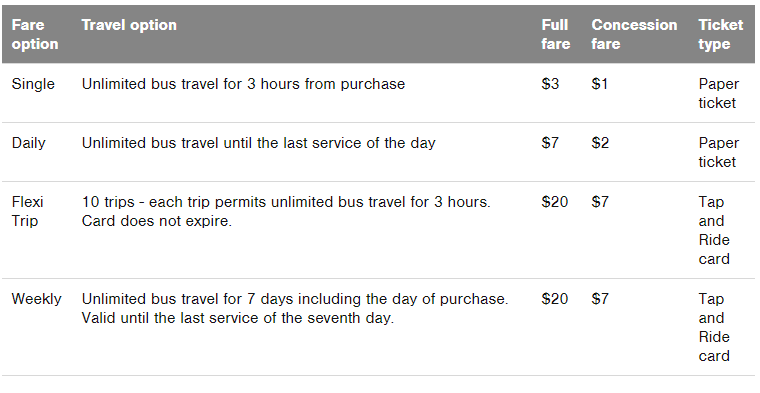
Task: Click the Single travel description text
Action: tap(243, 84)
